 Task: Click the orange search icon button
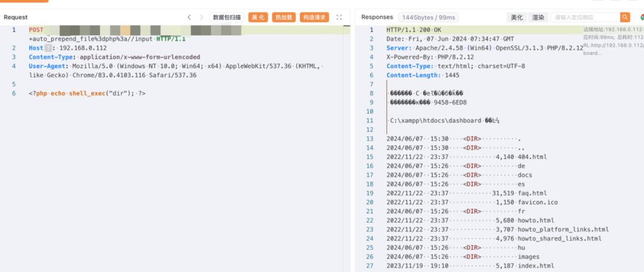pyautogui.click(x=625, y=17)
